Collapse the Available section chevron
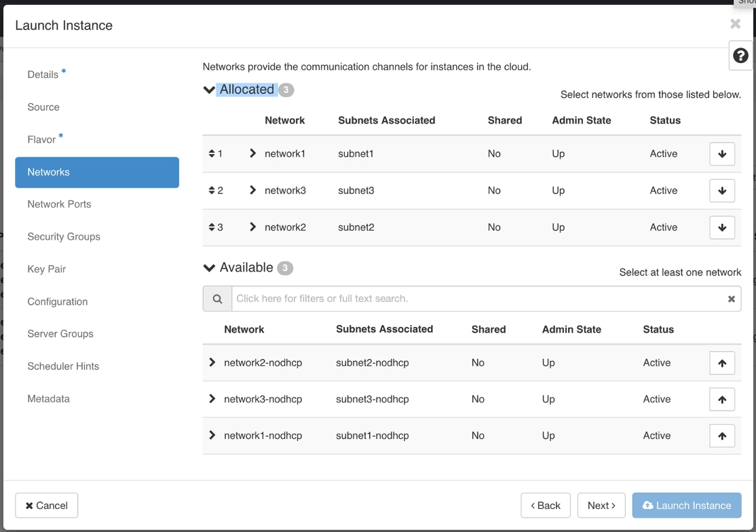 point(209,268)
